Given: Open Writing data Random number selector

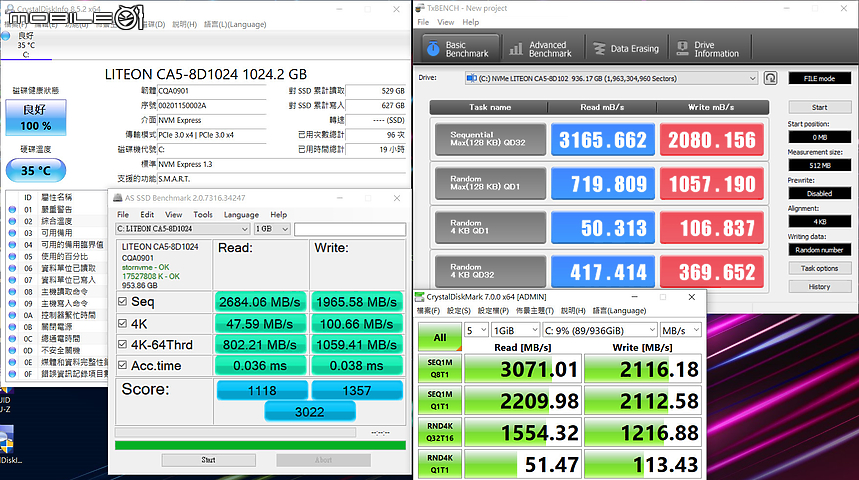Looking at the screenshot, I should click(x=819, y=250).
